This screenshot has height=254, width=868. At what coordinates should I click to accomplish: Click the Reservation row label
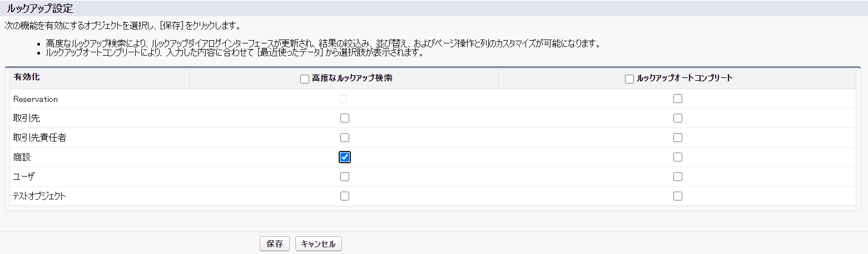tap(36, 99)
